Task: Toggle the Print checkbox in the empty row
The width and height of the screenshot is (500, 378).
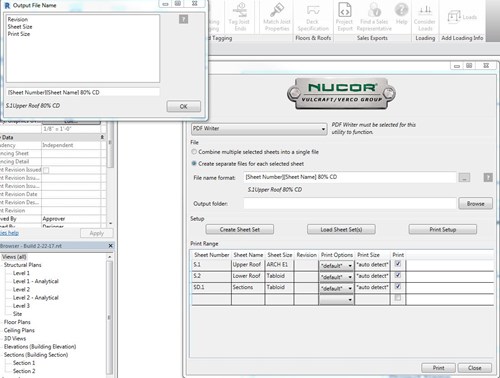Action: click(398, 298)
